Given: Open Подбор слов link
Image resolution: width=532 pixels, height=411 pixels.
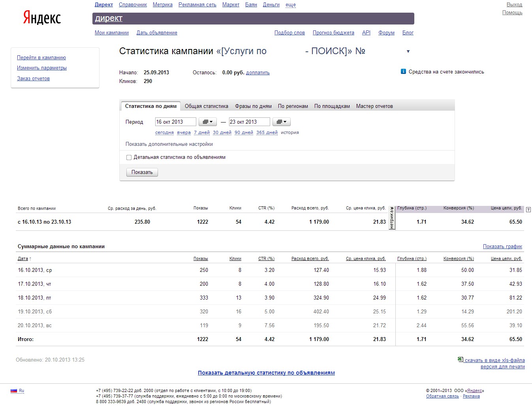Looking at the screenshot, I should (x=289, y=33).
